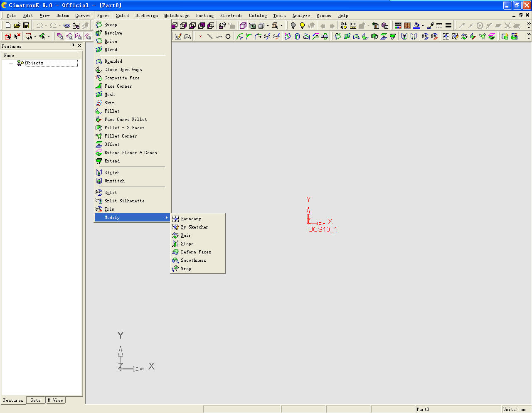Screen dimensions: 532x413
Task: Click the point tool red dot icon
Action: [x=200, y=36]
